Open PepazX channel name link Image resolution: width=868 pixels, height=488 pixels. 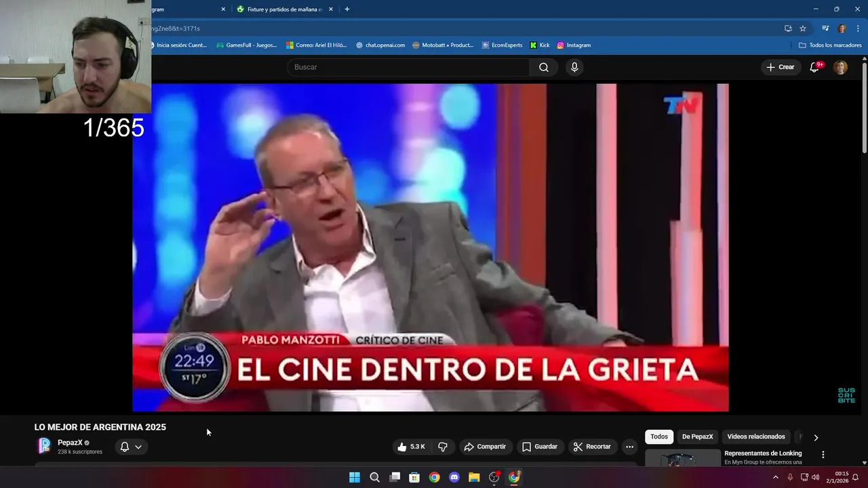[70, 443]
